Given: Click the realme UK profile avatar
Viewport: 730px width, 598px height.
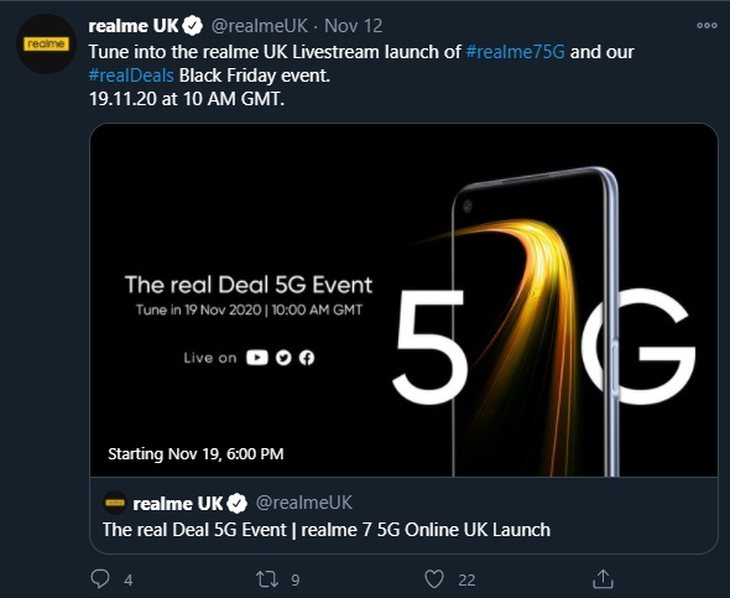Looking at the screenshot, I should coord(46,44).
